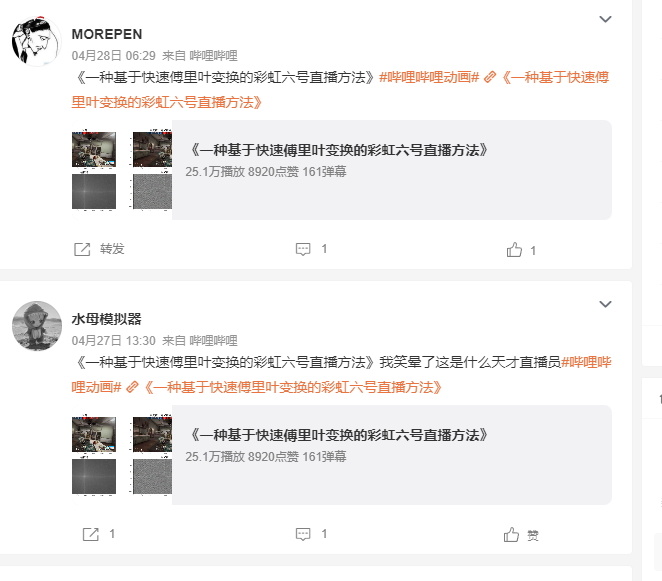662x581 pixels.
Task: Open 水母模拟器's avatar profile picture
Action: [x=37, y=326]
